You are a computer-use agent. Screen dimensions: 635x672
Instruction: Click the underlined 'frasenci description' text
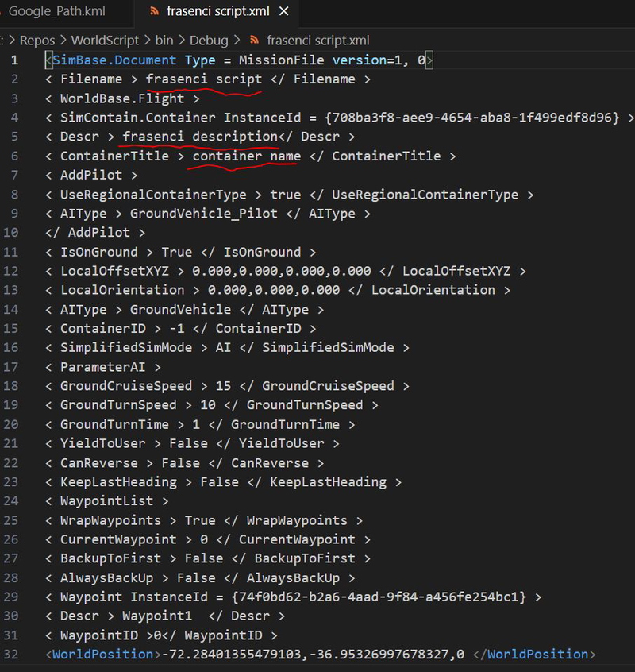[199, 137]
